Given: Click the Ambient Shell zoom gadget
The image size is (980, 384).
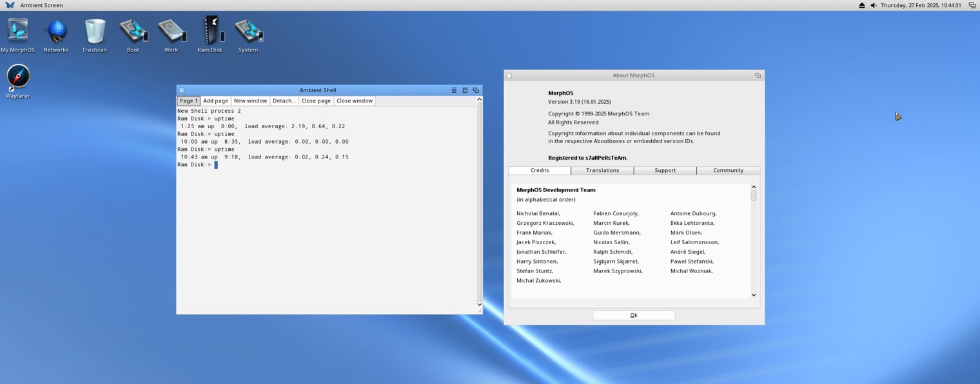Looking at the screenshot, I should tap(465, 90).
